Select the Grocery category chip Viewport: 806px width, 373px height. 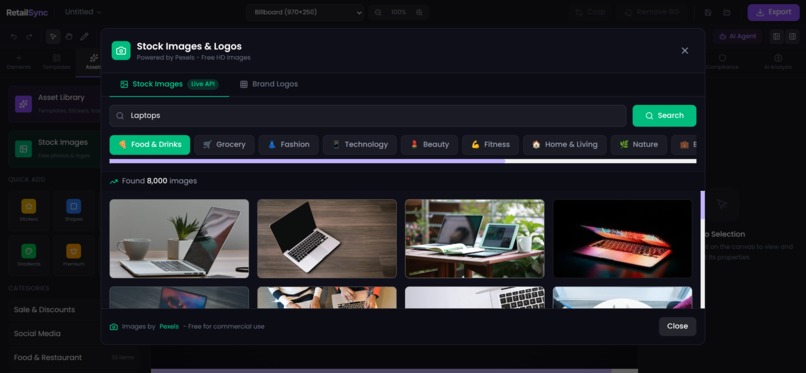pyautogui.click(x=224, y=145)
